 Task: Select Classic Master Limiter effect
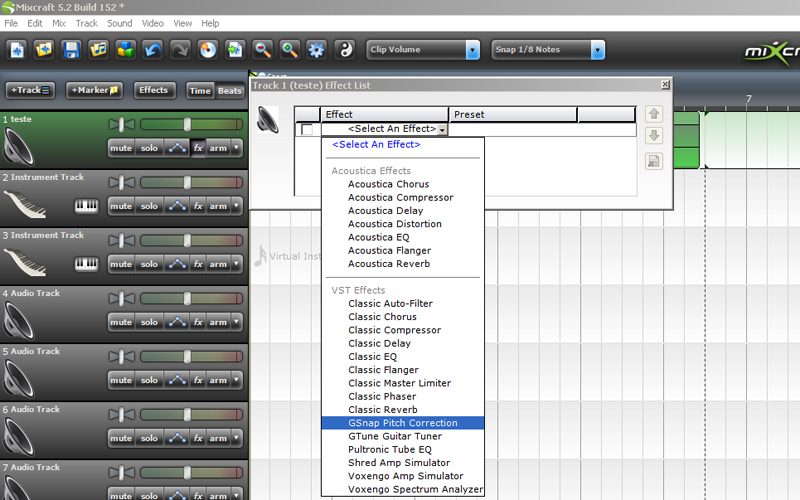coord(399,383)
